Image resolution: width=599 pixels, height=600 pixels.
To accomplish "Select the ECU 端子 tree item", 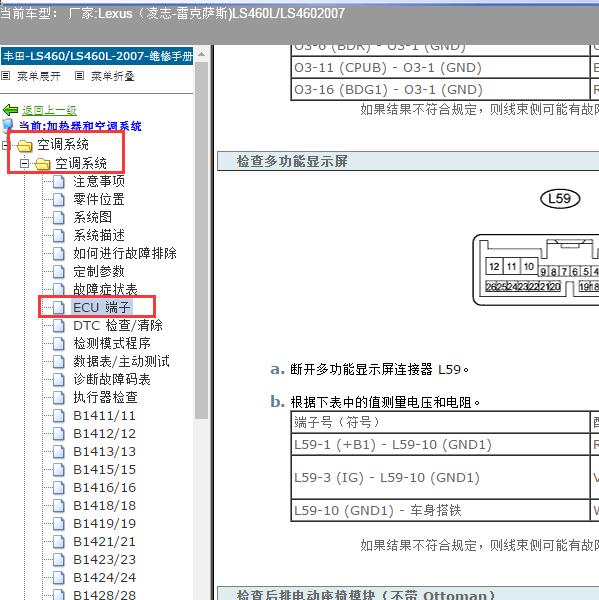I will pyautogui.click(x=102, y=307).
